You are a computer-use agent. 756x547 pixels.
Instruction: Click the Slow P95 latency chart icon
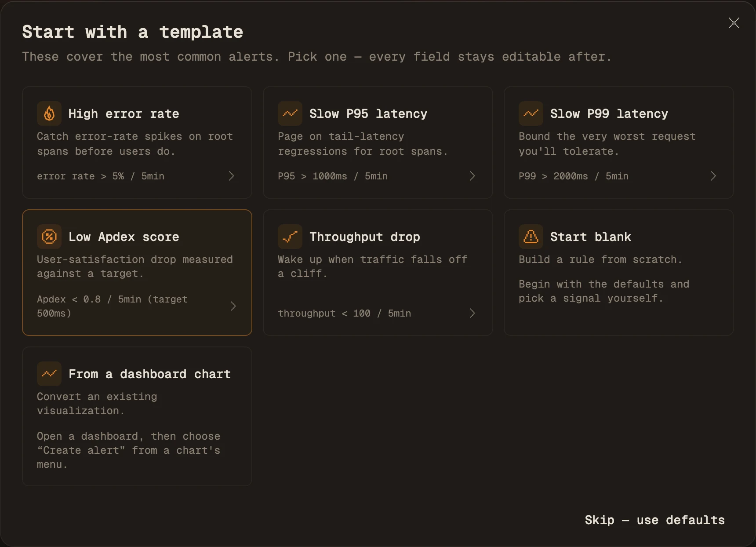coord(290,113)
